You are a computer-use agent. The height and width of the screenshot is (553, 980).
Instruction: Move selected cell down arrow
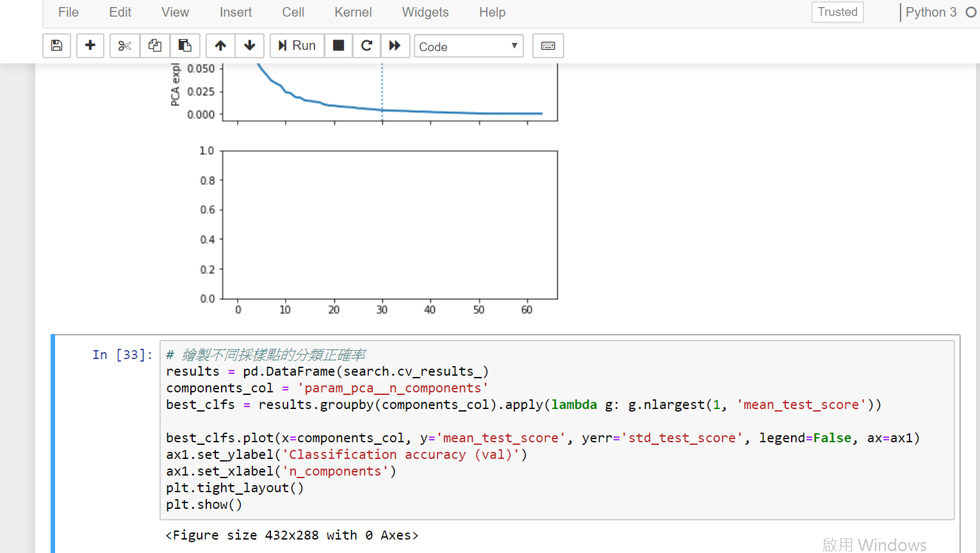[250, 45]
